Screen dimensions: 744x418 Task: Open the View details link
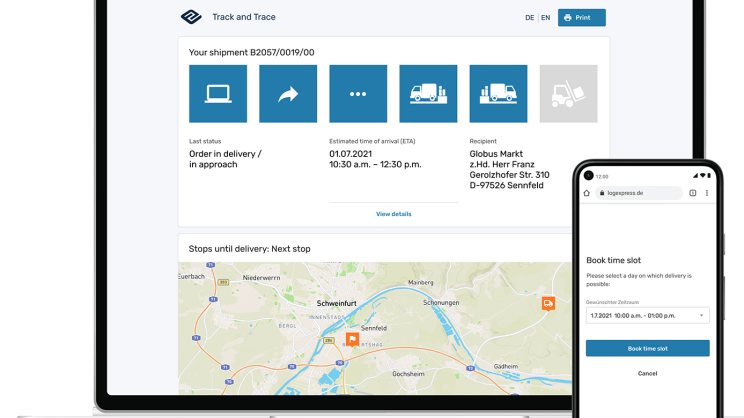click(393, 214)
